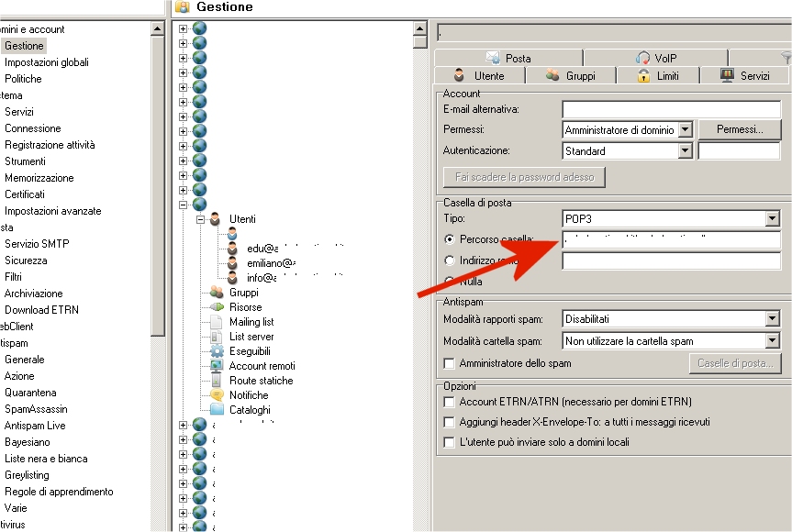Select the Nulla radio button
Image resolution: width=792 pixels, height=532 pixels.
pos(449,282)
